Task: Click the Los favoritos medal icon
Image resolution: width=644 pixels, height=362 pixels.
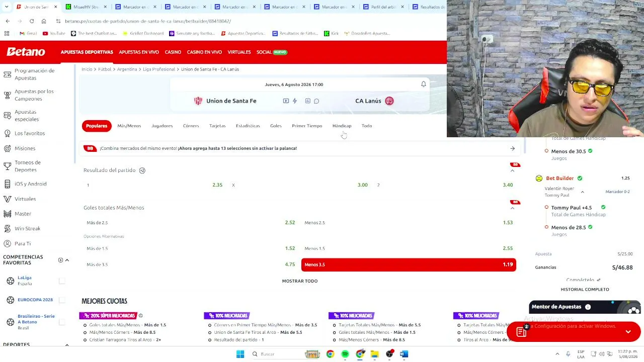Action: coord(8,133)
